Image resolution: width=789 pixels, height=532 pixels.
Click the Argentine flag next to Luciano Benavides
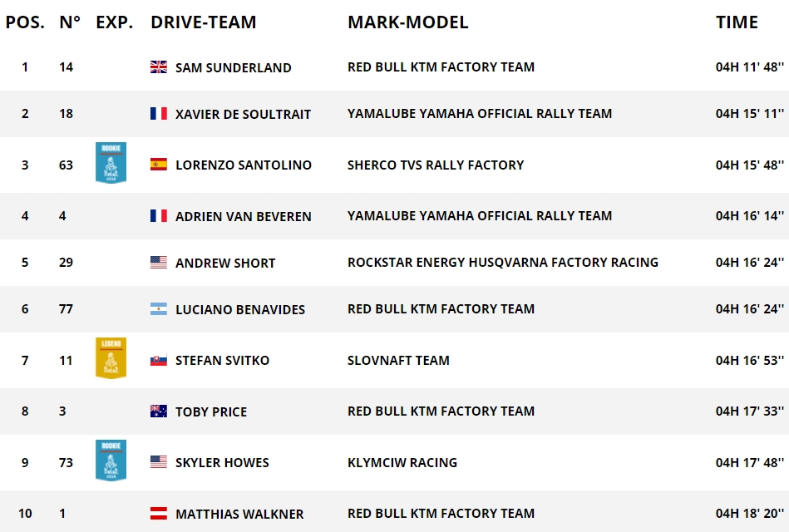tap(158, 309)
